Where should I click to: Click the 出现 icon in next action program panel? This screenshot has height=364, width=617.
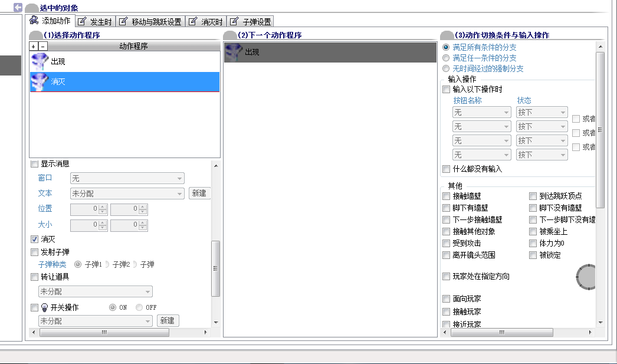click(234, 53)
